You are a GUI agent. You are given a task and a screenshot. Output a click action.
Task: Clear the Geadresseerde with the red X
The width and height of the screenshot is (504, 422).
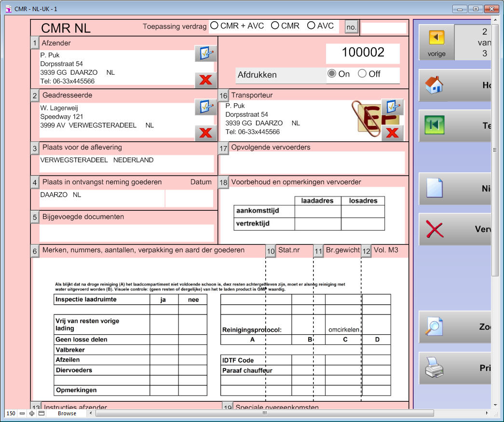(205, 133)
